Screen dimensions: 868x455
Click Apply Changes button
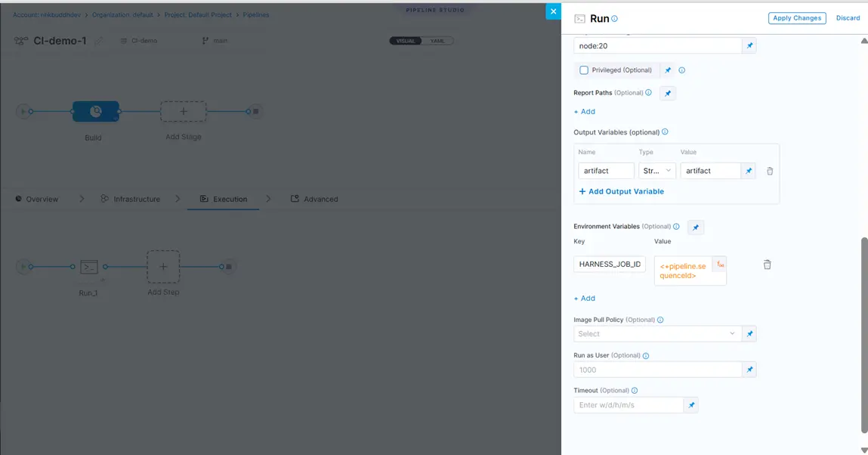tap(796, 18)
